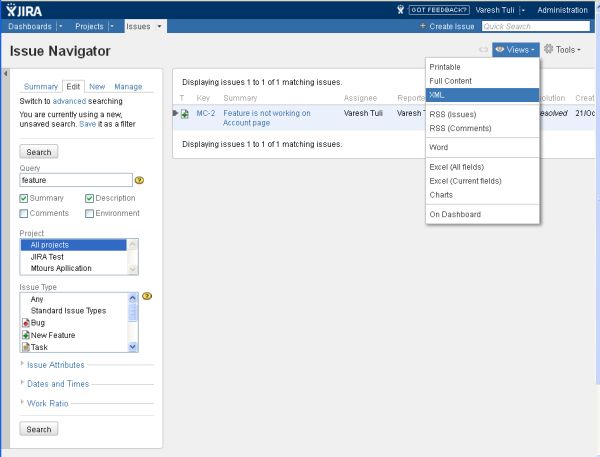Sort by the Summary column header

pos(240,98)
